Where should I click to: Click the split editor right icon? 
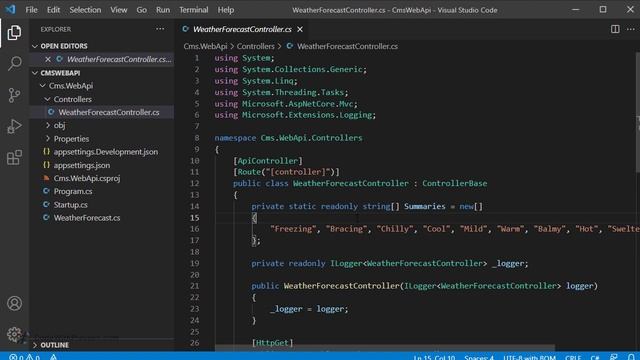click(x=615, y=29)
